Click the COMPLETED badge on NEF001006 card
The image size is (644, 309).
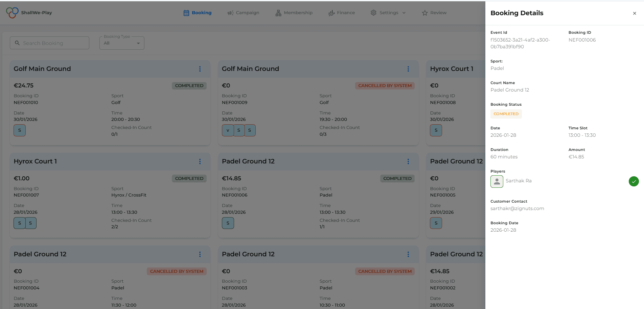(397, 178)
